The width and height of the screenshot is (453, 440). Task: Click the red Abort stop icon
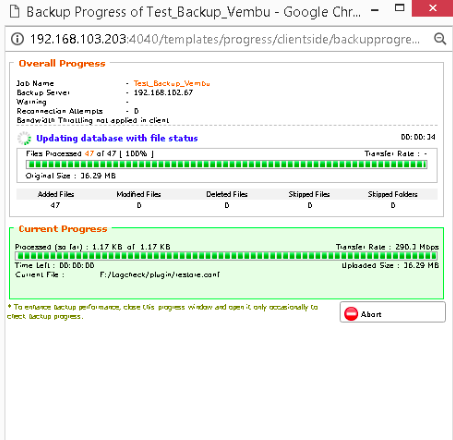(351, 314)
